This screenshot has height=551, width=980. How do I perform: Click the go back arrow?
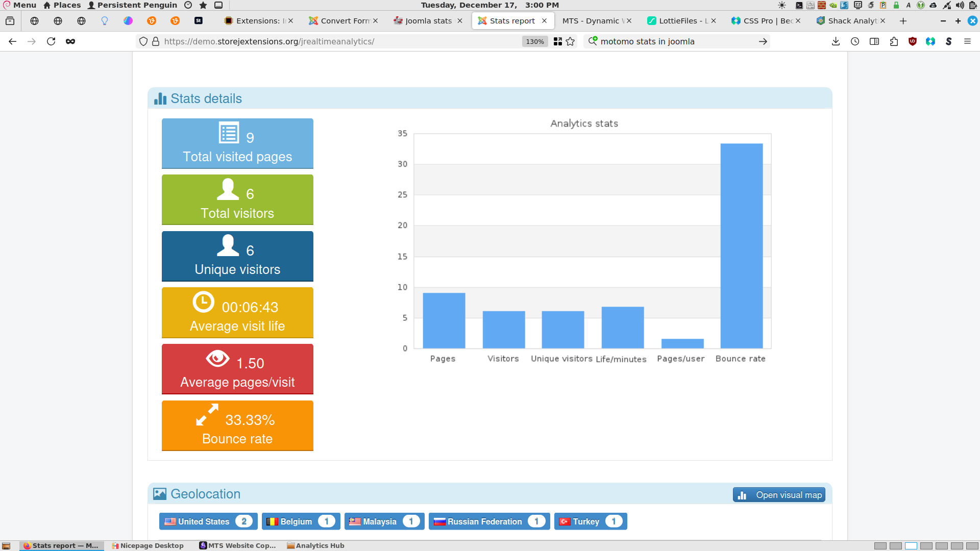point(13,41)
